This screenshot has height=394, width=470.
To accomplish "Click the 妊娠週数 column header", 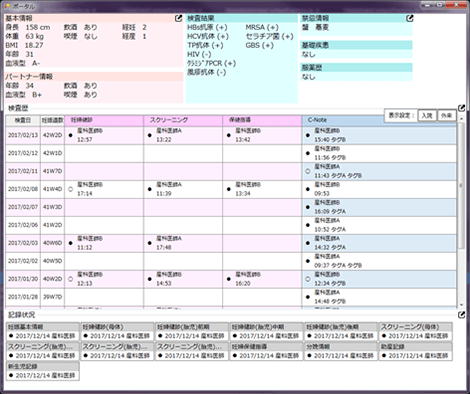I will coord(52,120).
